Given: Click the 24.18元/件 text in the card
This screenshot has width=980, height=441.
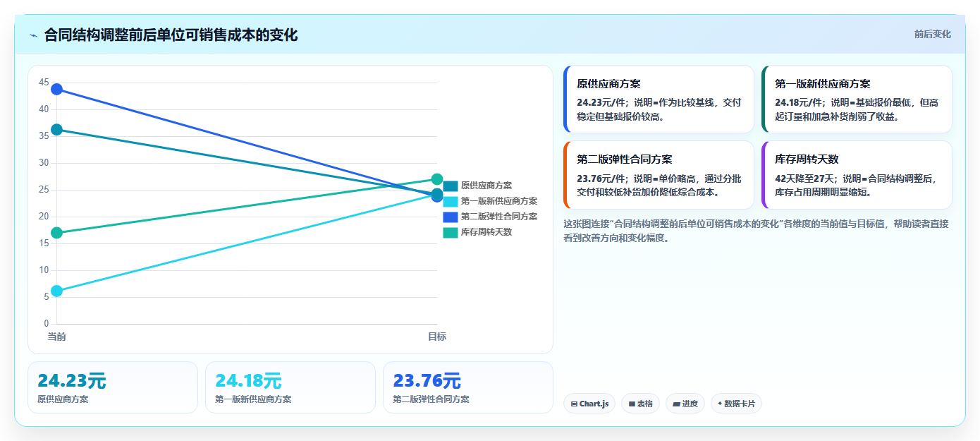Looking at the screenshot, I should click(800, 102).
